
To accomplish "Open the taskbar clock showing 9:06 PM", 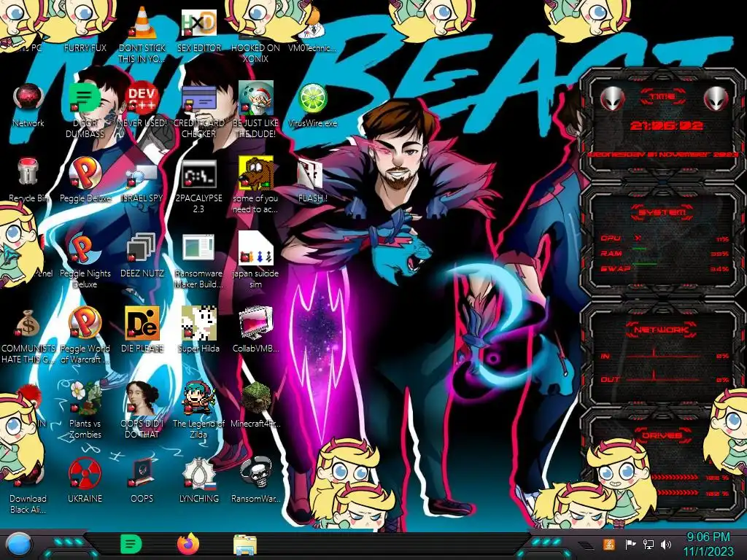I will pos(708,545).
